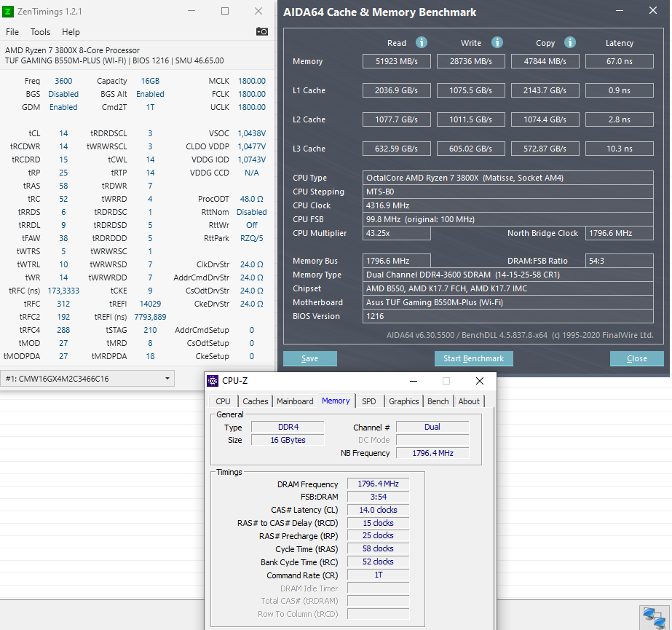This screenshot has height=630, width=672.
Task: Click the ZenTimings screenshot camera icon
Action: pos(262,31)
